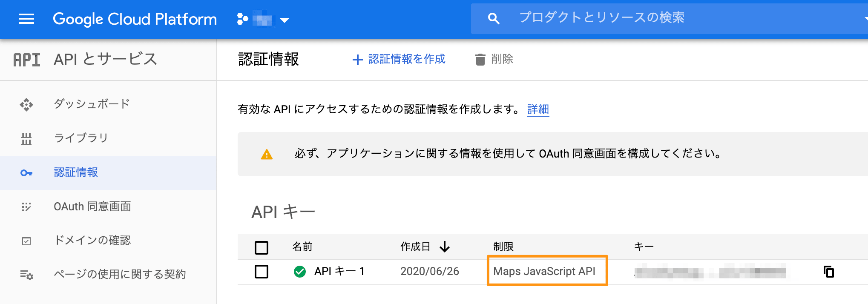Click the trash can delete icon

tap(480, 60)
